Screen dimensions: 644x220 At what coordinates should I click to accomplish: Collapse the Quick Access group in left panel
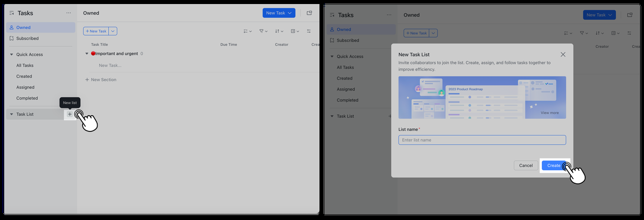[12, 54]
